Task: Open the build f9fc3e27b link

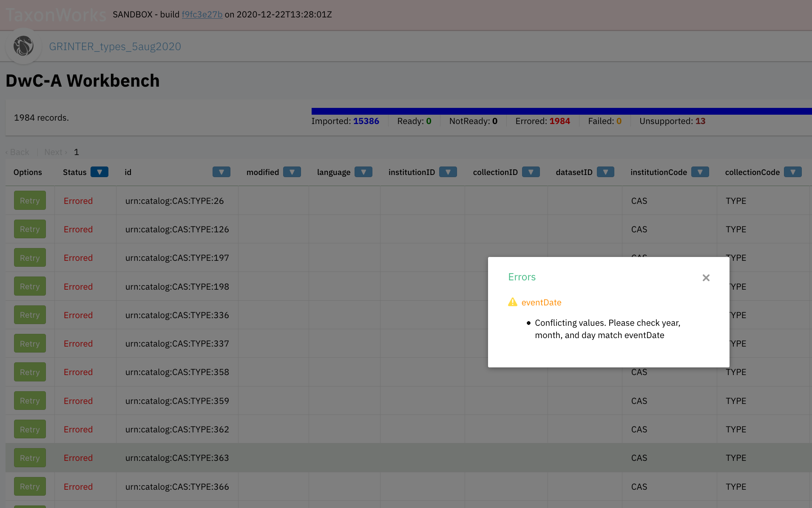Action: pos(202,14)
